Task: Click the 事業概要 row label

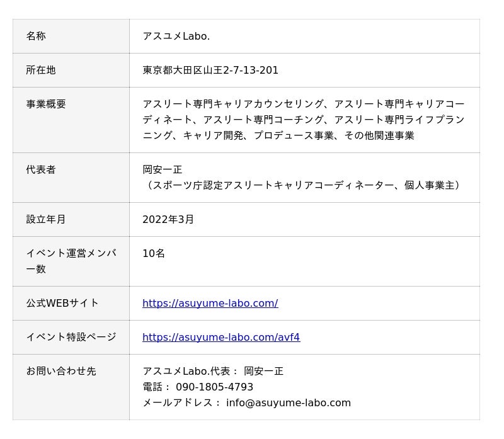Action: click(x=45, y=104)
